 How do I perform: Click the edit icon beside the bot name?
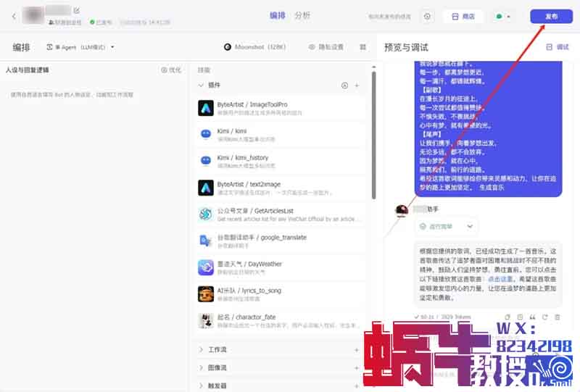77,11
